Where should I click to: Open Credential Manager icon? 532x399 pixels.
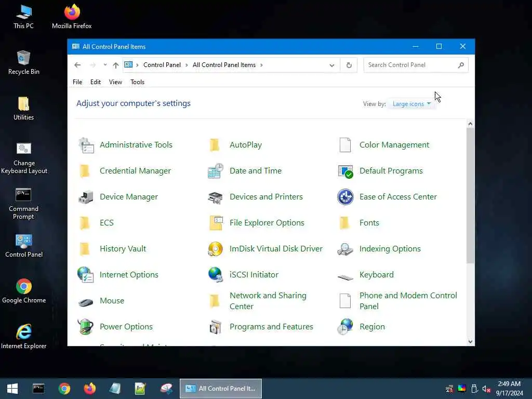point(85,171)
